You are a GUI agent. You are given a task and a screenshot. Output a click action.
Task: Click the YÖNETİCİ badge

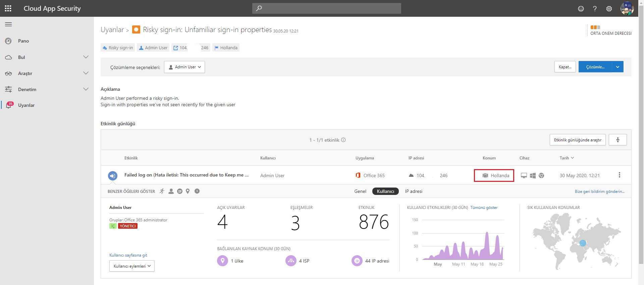(x=128, y=226)
